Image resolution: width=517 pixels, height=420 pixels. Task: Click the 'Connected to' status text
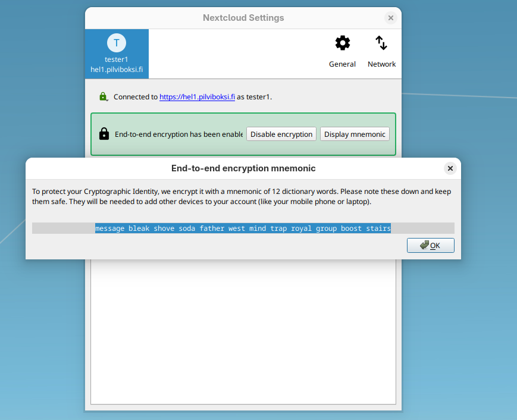(193, 96)
